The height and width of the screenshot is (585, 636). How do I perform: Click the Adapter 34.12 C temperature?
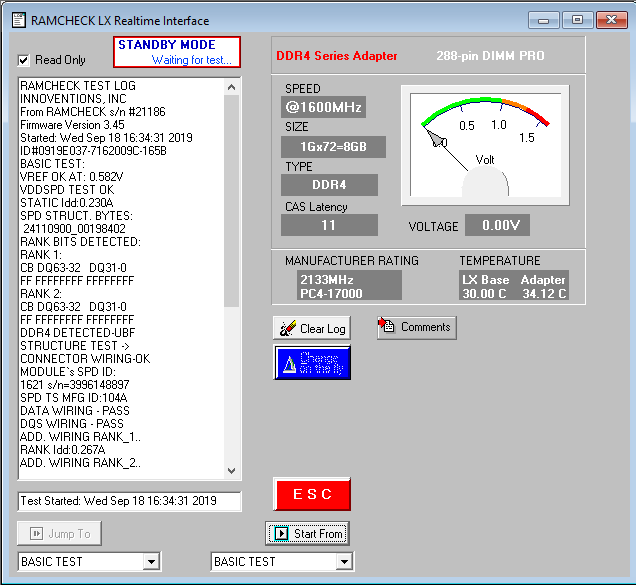[x=544, y=286]
